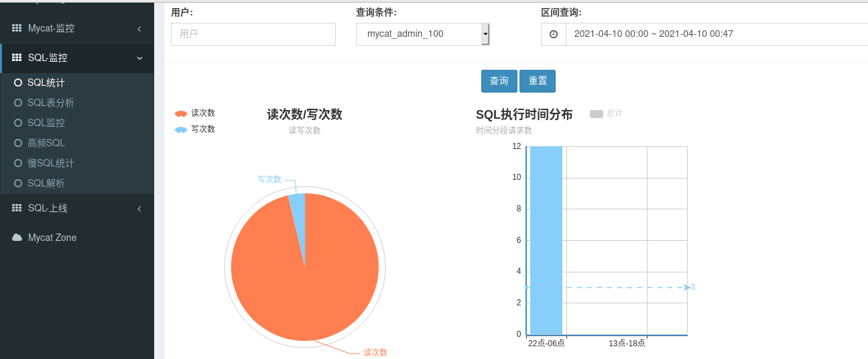Click the 读次数/写次数 chart title

tap(304, 114)
